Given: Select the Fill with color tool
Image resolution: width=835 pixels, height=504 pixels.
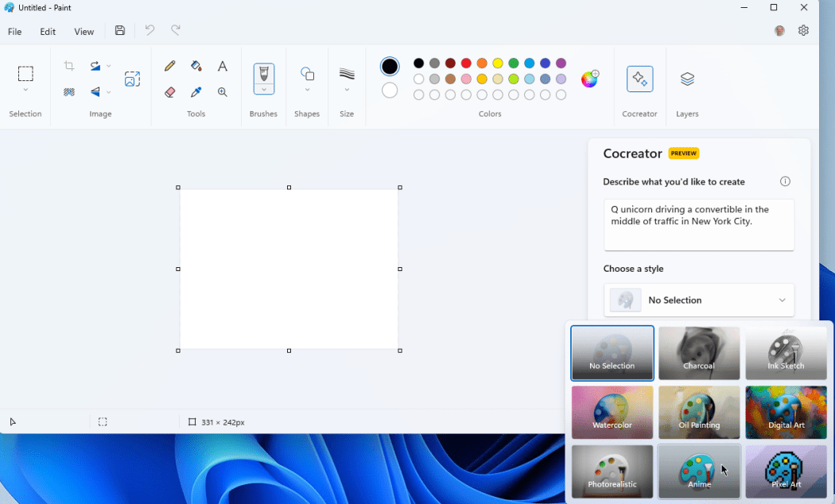Looking at the screenshot, I should coord(196,66).
